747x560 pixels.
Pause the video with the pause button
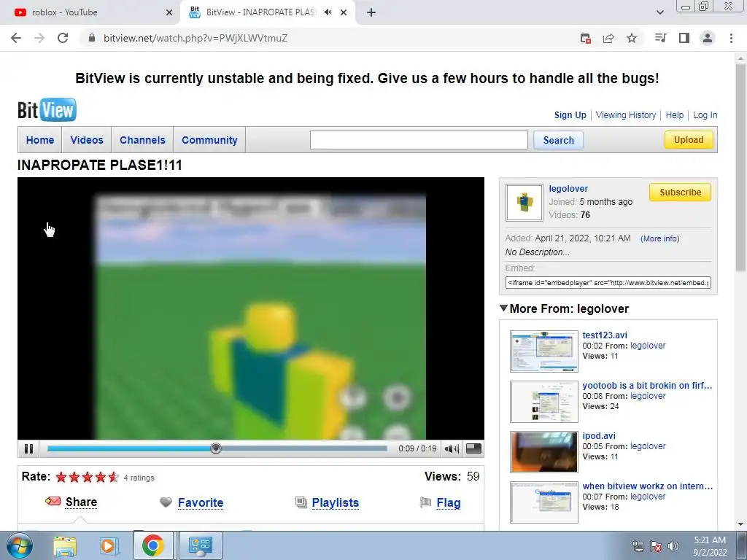click(28, 448)
